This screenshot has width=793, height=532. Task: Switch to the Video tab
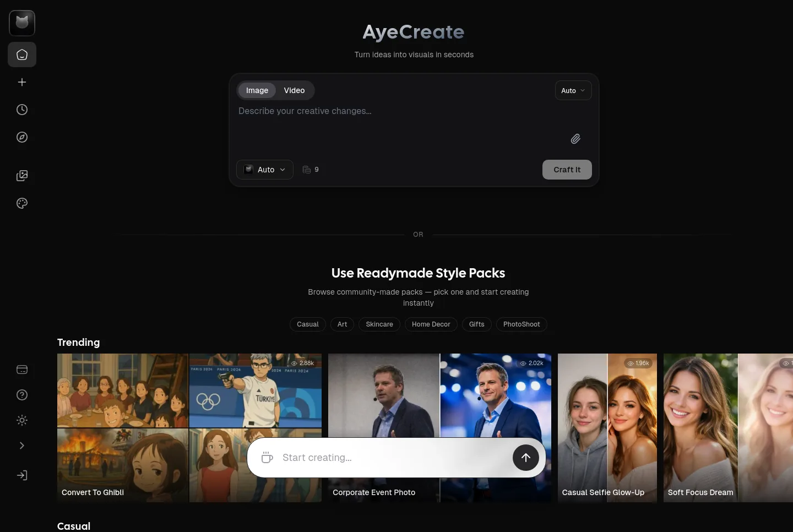click(x=294, y=90)
